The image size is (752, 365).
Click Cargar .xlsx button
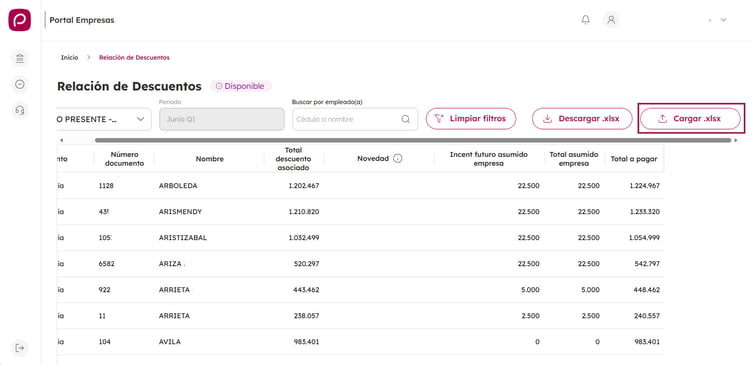[x=691, y=118]
